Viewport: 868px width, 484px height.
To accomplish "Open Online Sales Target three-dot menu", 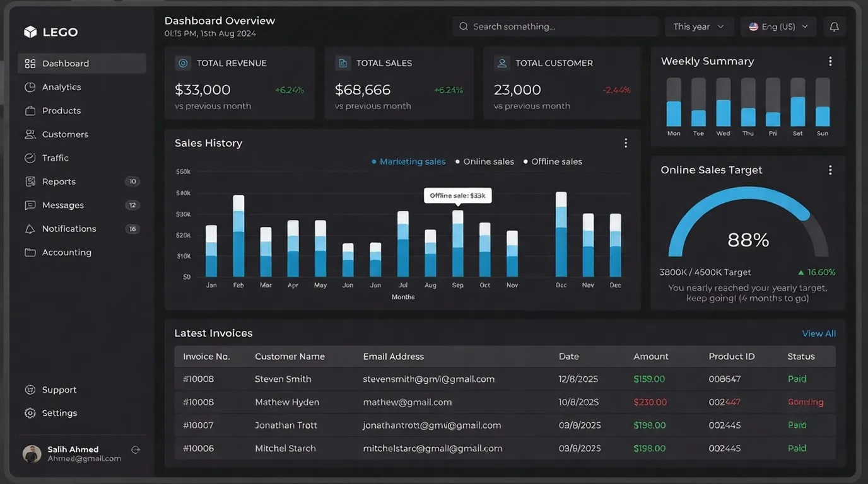I will tap(830, 170).
